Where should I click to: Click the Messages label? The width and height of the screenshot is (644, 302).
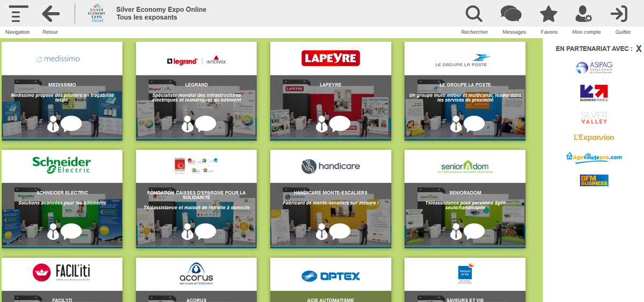(x=514, y=32)
